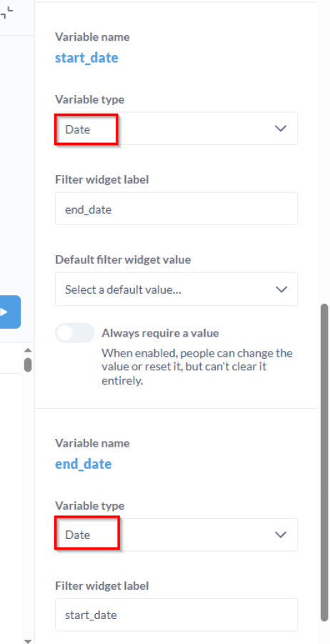Click the down arrow of the results scrollbar
The height and width of the screenshot is (644, 330).
27,640
